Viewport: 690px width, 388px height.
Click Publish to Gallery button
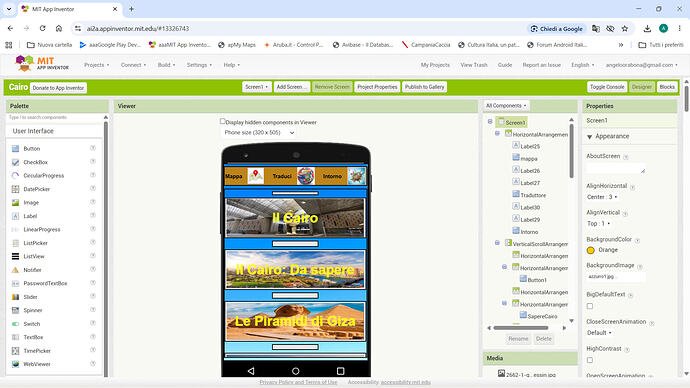[x=425, y=87]
